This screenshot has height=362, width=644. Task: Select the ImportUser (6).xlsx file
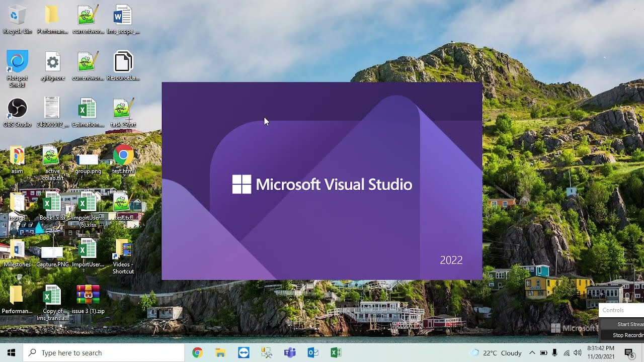click(x=88, y=210)
